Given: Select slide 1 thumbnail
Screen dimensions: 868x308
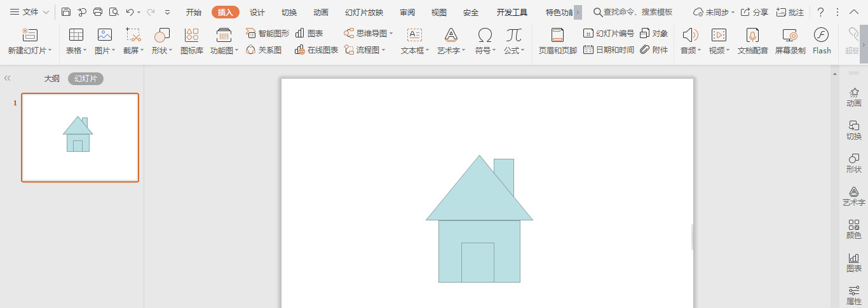Looking at the screenshot, I should point(80,138).
